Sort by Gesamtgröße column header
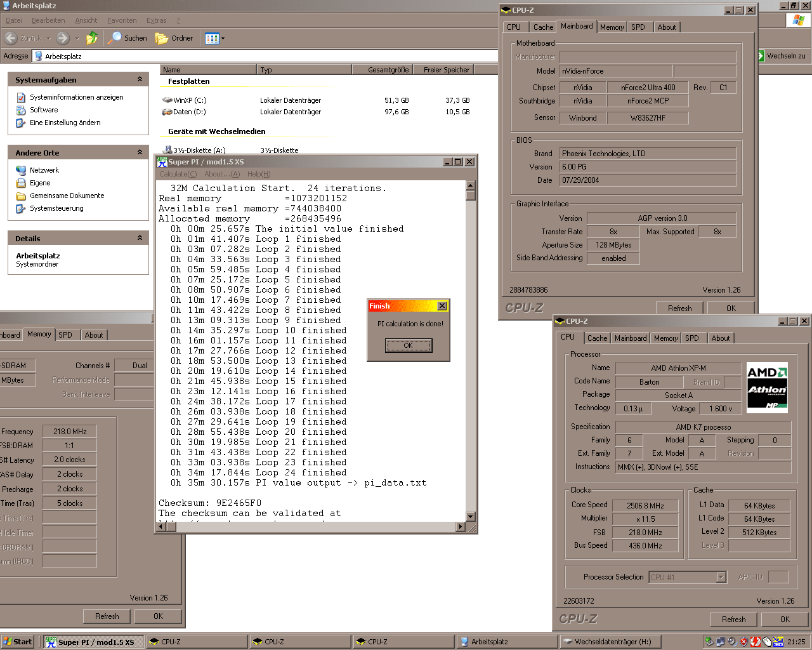812x650 pixels. [x=383, y=70]
